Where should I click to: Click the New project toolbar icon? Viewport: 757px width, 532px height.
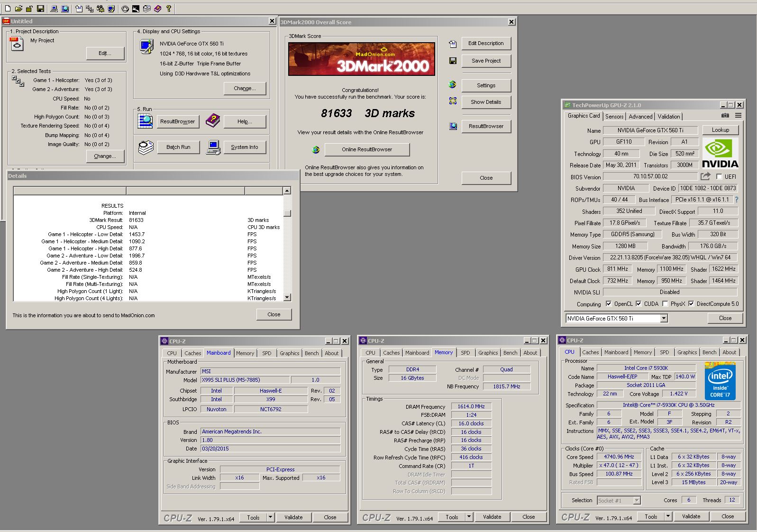[7, 9]
